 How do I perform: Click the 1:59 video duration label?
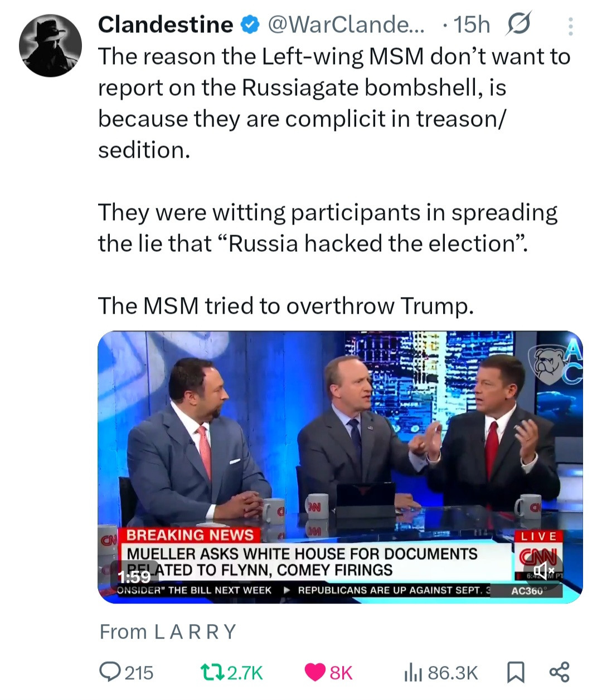tap(134, 577)
